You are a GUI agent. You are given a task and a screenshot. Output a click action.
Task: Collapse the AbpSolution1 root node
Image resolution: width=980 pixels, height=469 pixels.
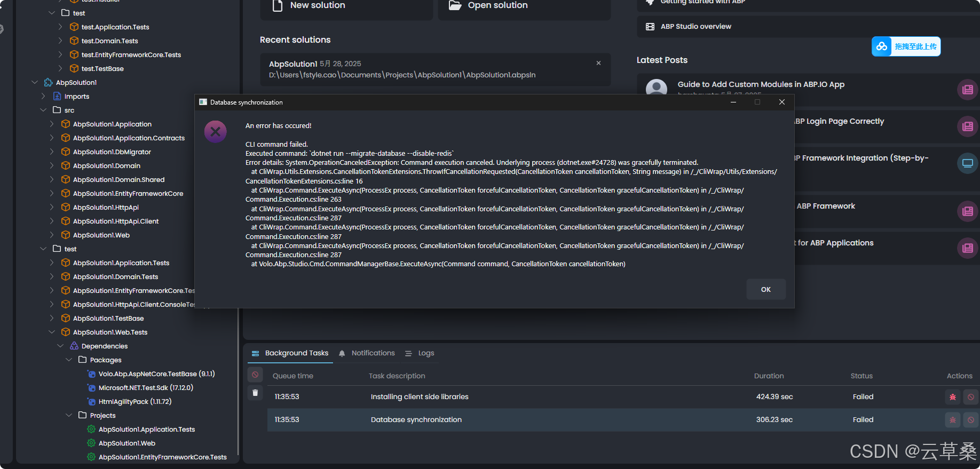click(35, 82)
